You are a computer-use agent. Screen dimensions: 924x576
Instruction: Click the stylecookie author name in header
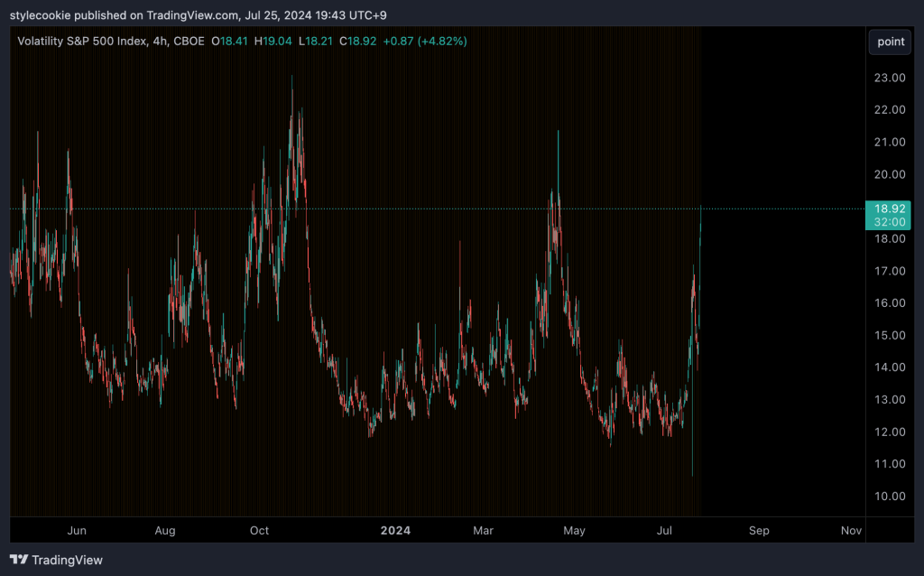(41, 14)
